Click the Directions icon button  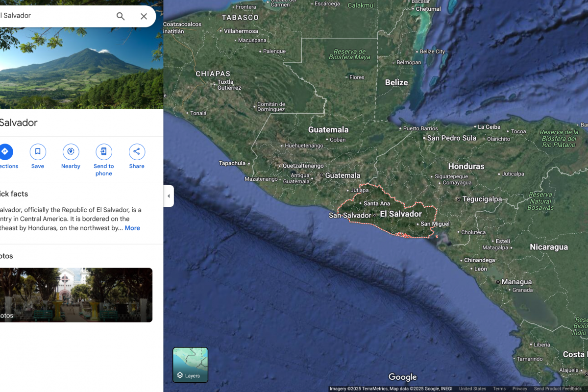(5, 152)
